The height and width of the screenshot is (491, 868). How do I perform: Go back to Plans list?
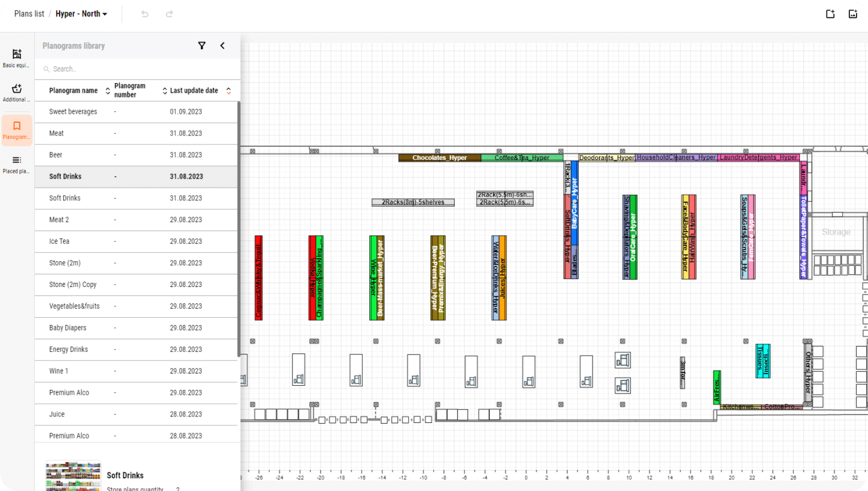tap(29, 14)
